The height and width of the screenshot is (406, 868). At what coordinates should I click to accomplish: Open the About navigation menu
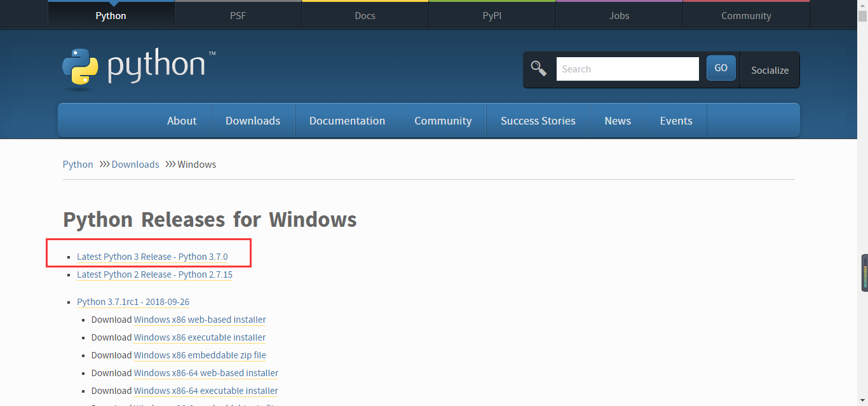pos(182,121)
